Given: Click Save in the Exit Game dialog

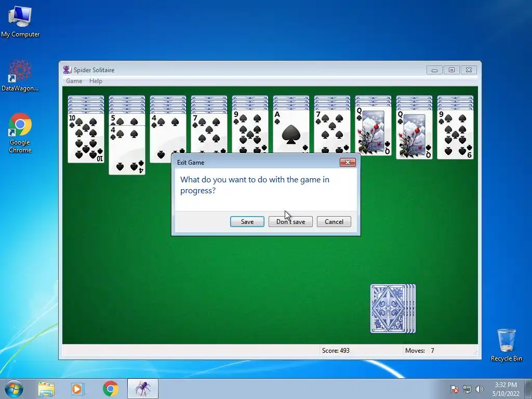Looking at the screenshot, I should pos(247,221).
